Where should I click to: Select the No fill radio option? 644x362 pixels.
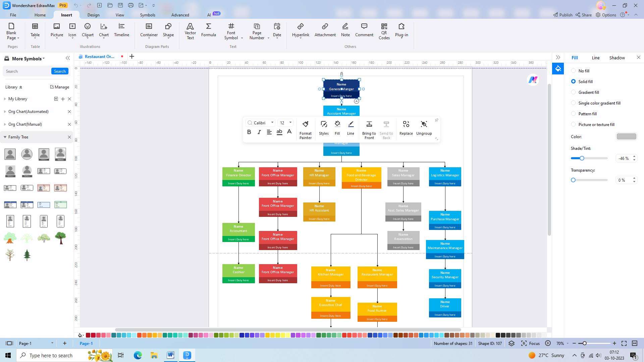pyautogui.click(x=574, y=71)
